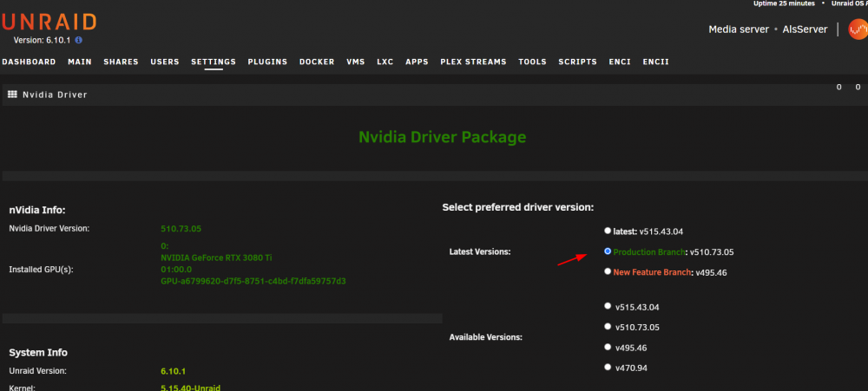Open the orange user avatar icon
868x391 pixels.
click(x=858, y=29)
